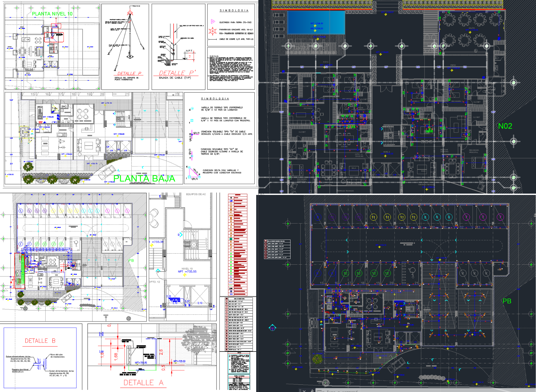Select the delta two-rod connection symbol

pyautogui.click(x=193, y=173)
